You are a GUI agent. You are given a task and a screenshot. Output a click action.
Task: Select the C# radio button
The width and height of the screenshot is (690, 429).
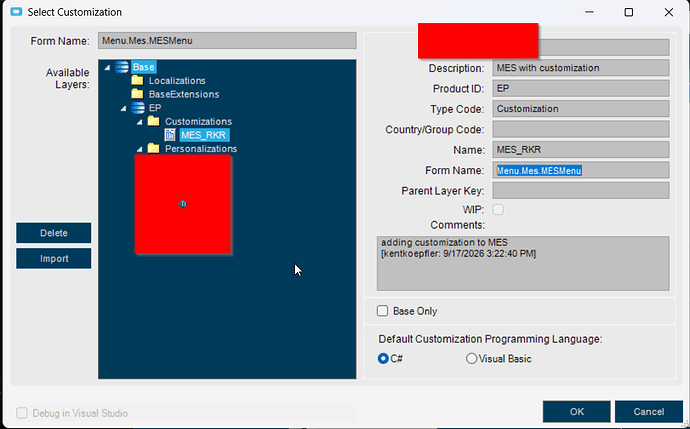[383, 359]
